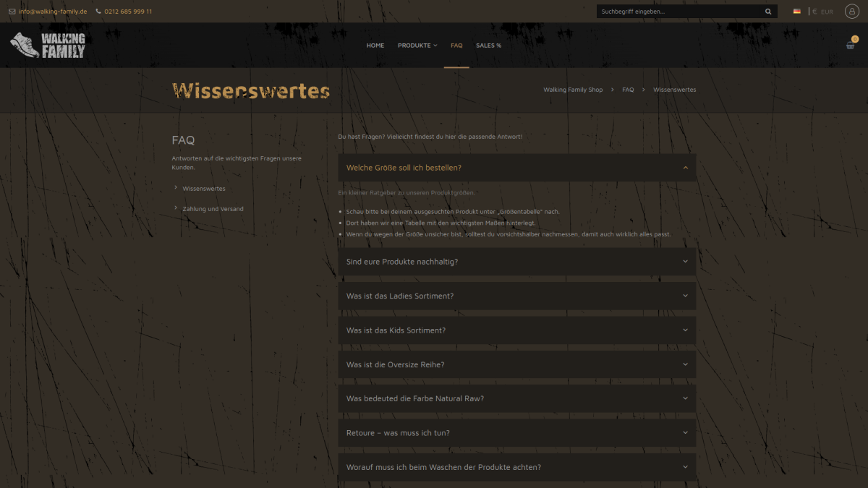The height and width of the screenshot is (488, 868).
Task: Click 'Worauf muss ich beim Waschen' title
Action: click(443, 467)
